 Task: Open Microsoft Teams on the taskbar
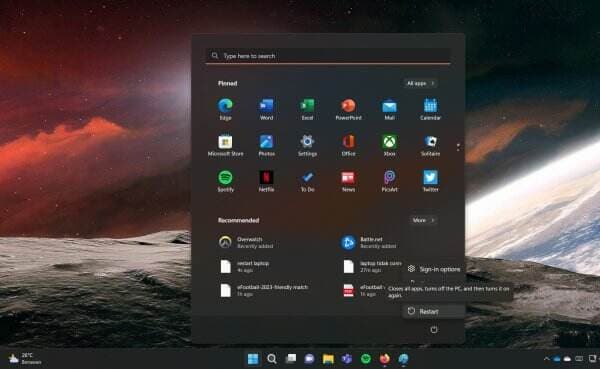[x=347, y=359]
